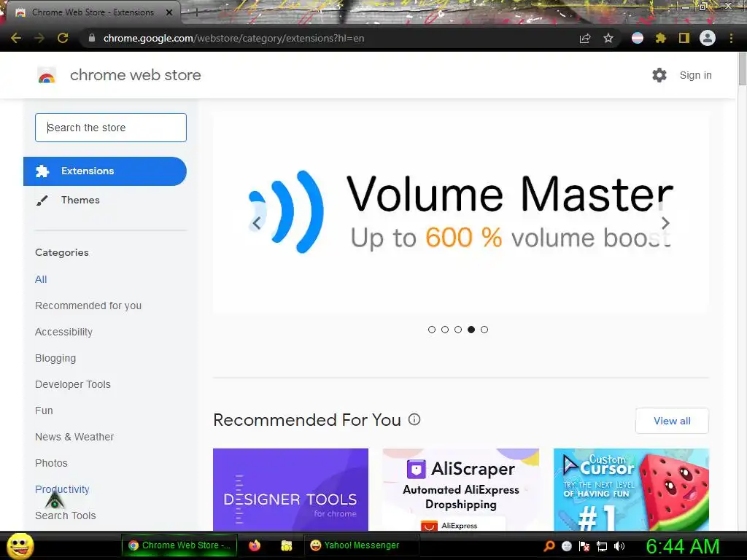Open the Chrome profile avatar
Image resolution: width=747 pixels, height=560 pixels.
coord(708,38)
